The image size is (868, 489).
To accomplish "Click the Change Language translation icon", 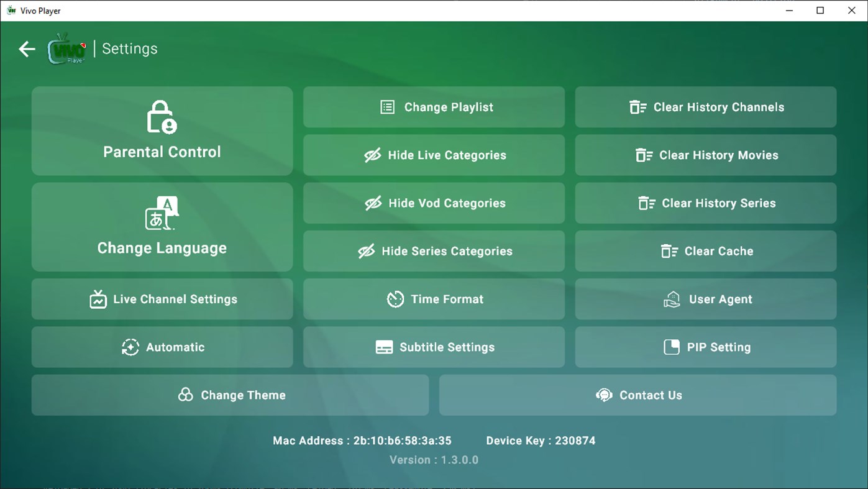I will [162, 213].
